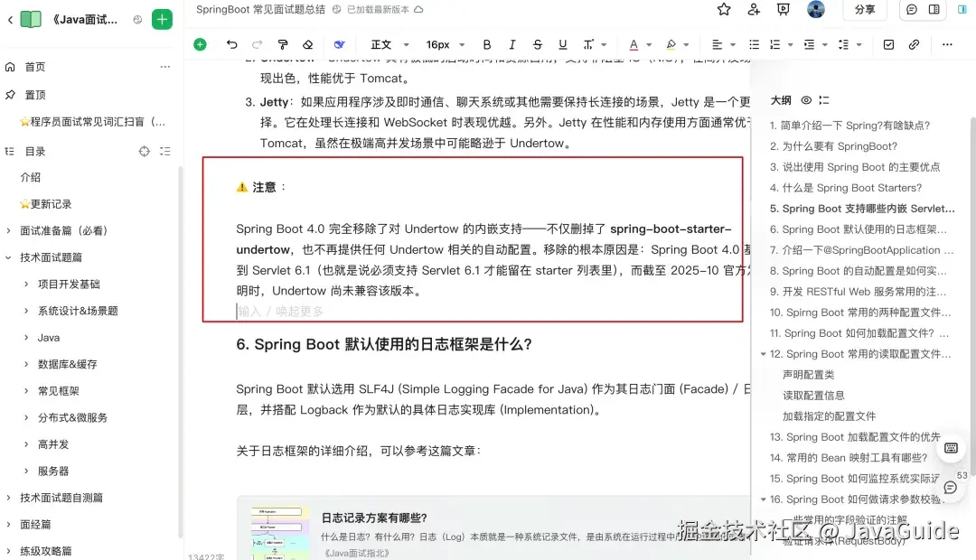Viewport: 976px width, 560px height.
Task: Expand 项目开发基础 folder
Action: 26,285
